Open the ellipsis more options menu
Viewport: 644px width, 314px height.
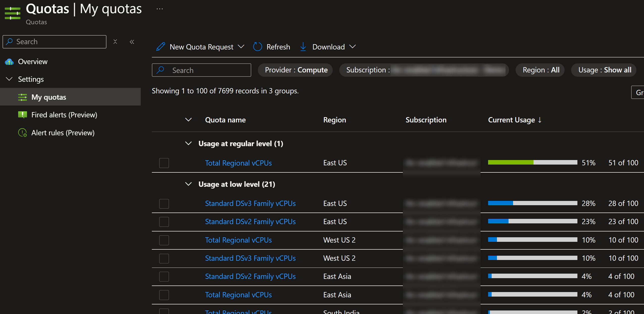pos(160,9)
